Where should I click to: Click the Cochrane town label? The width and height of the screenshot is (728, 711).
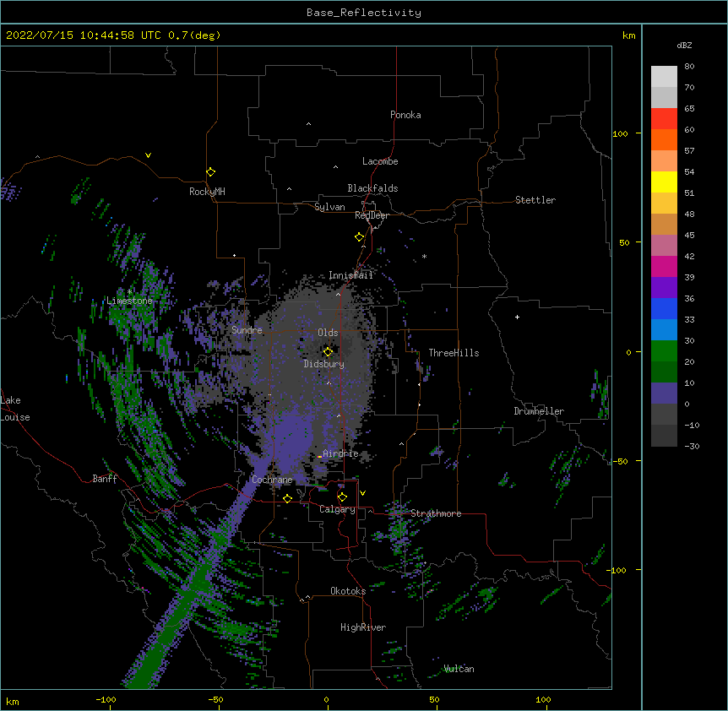click(x=272, y=480)
